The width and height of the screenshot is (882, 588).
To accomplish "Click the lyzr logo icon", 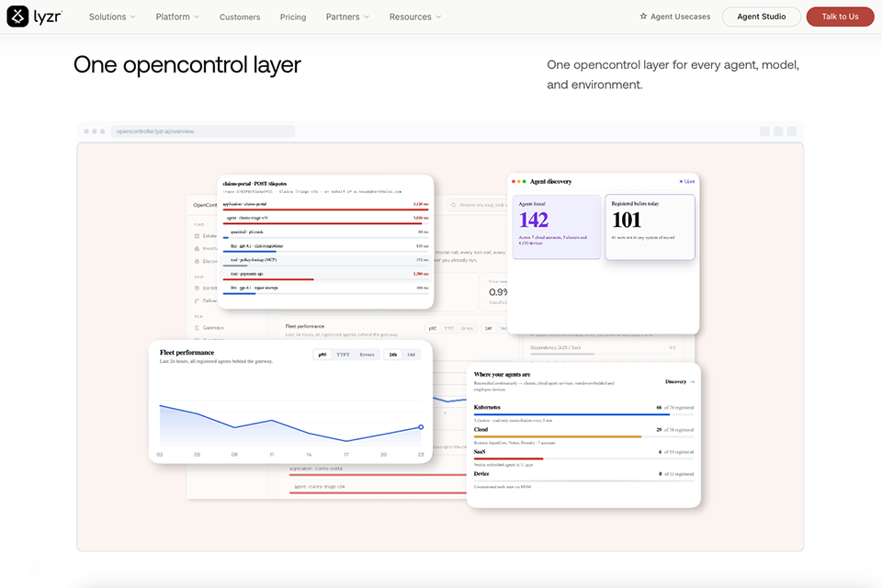I will click(17, 17).
